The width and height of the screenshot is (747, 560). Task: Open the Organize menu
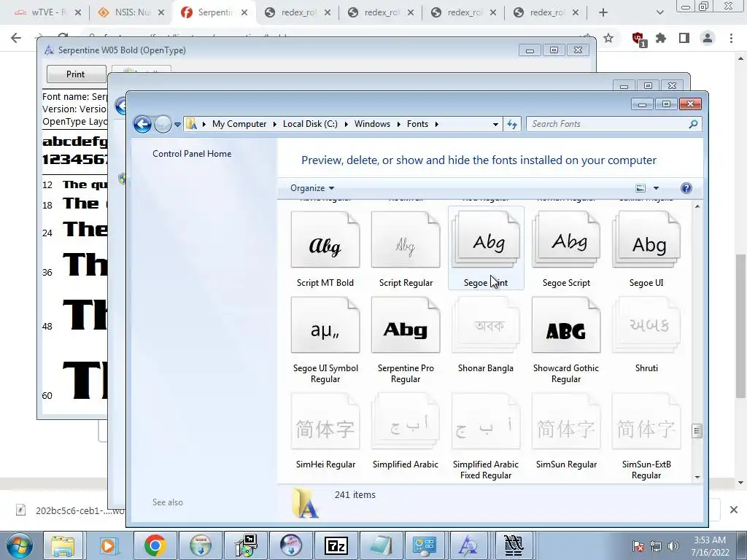[x=312, y=188]
